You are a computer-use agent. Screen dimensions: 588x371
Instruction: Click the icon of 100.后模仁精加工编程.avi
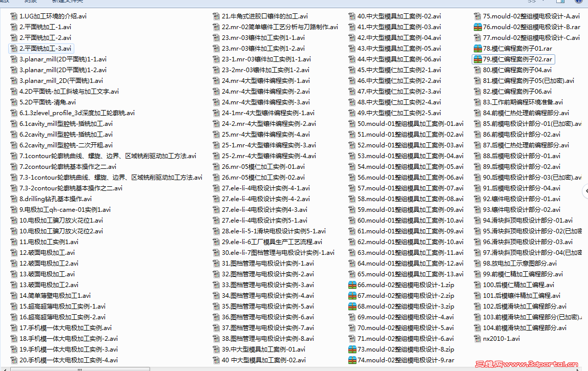(477, 285)
